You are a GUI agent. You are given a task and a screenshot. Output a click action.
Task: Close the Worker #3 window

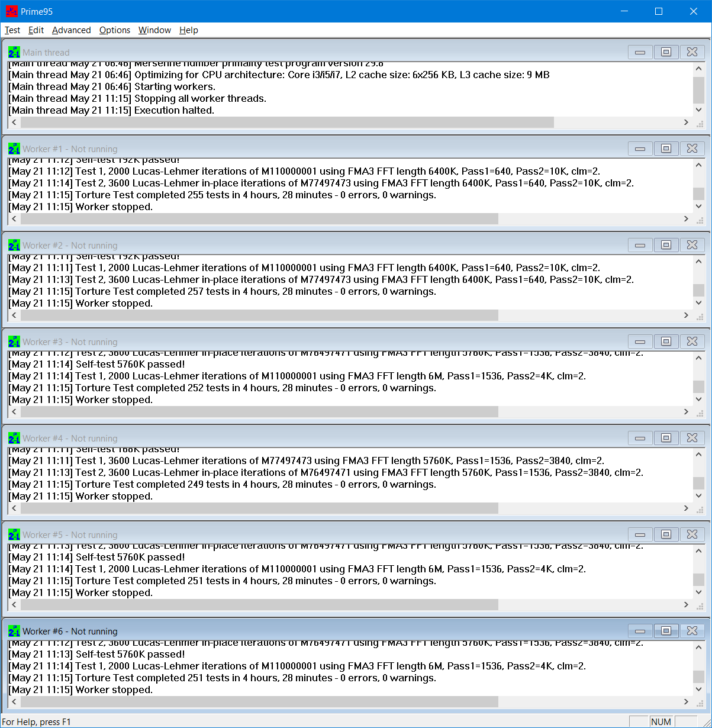tap(692, 342)
